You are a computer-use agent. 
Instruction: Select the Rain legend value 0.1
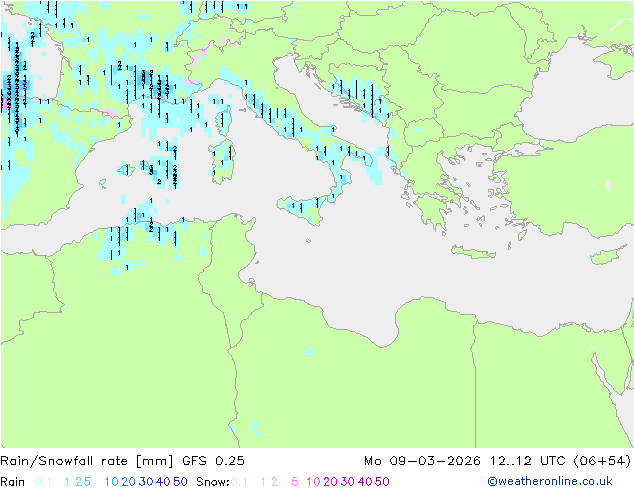pyautogui.click(x=43, y=482)
